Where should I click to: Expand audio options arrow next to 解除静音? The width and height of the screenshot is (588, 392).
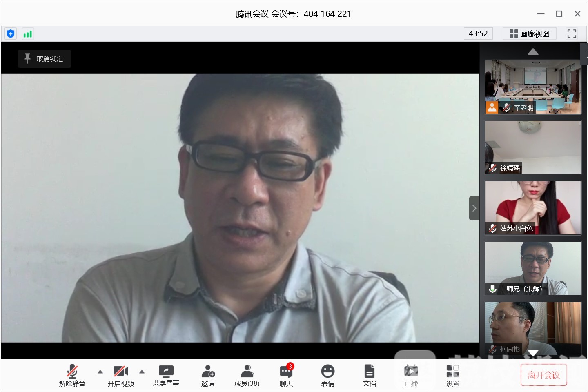coord(100,372)
